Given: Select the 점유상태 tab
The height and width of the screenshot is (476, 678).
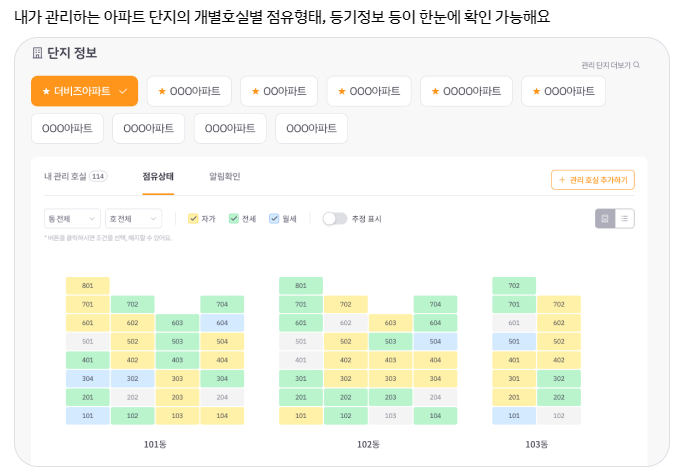Looking at the screenshot, I should click(x=158, y=176).
